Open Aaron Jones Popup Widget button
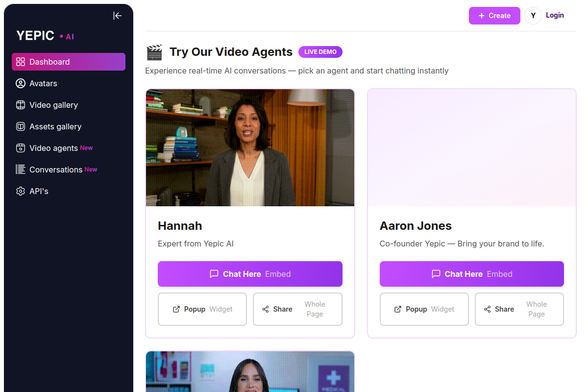This screenshot has width=588, height=392. [424, 309]
